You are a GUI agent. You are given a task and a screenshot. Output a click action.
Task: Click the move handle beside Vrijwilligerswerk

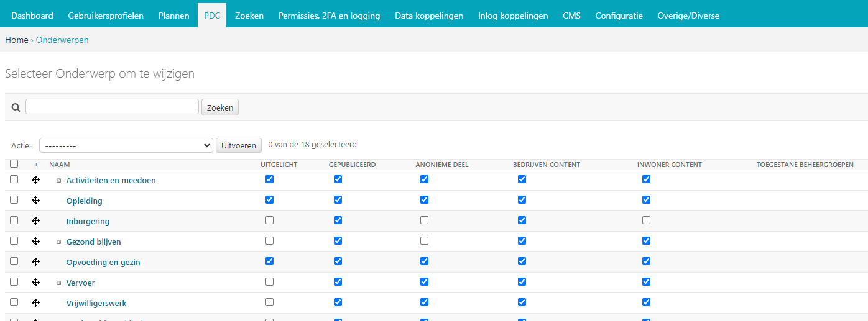point(36,303)
